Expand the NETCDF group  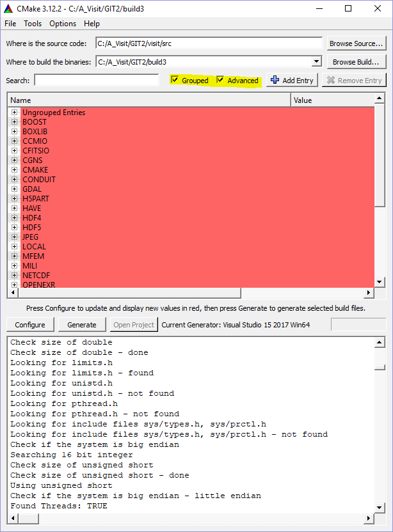tap(14, 275)
